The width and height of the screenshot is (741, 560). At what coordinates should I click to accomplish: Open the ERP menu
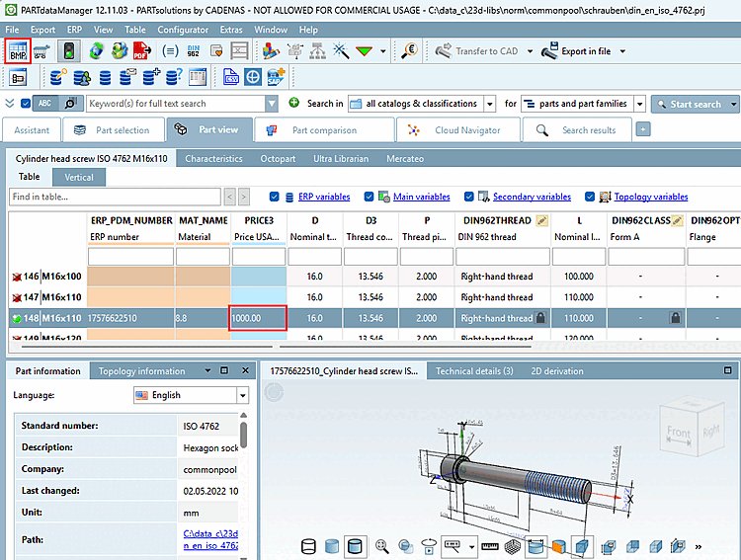74,30
